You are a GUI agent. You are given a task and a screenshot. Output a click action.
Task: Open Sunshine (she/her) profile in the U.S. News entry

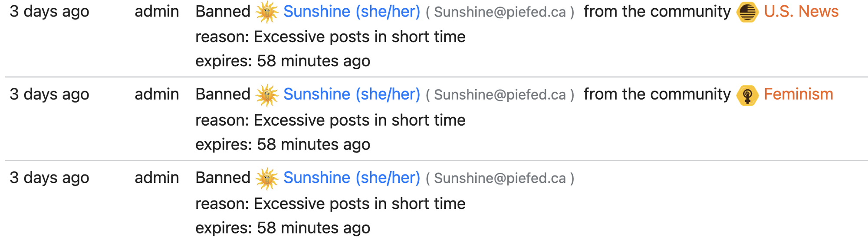pyautogui.click(x=352, y=12)
